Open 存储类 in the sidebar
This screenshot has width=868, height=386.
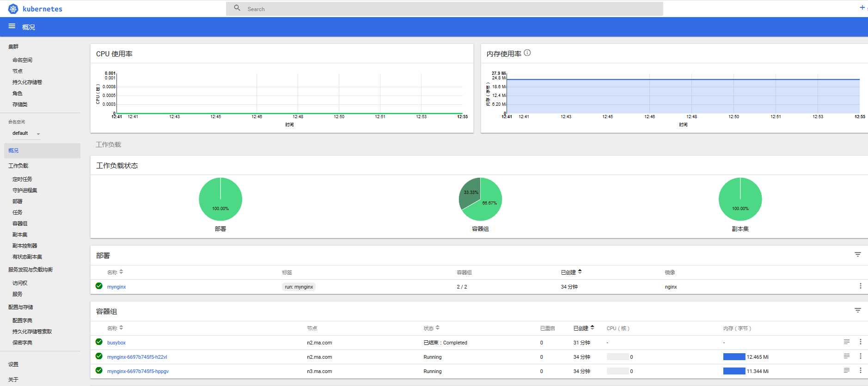click(x=20, y=104)
